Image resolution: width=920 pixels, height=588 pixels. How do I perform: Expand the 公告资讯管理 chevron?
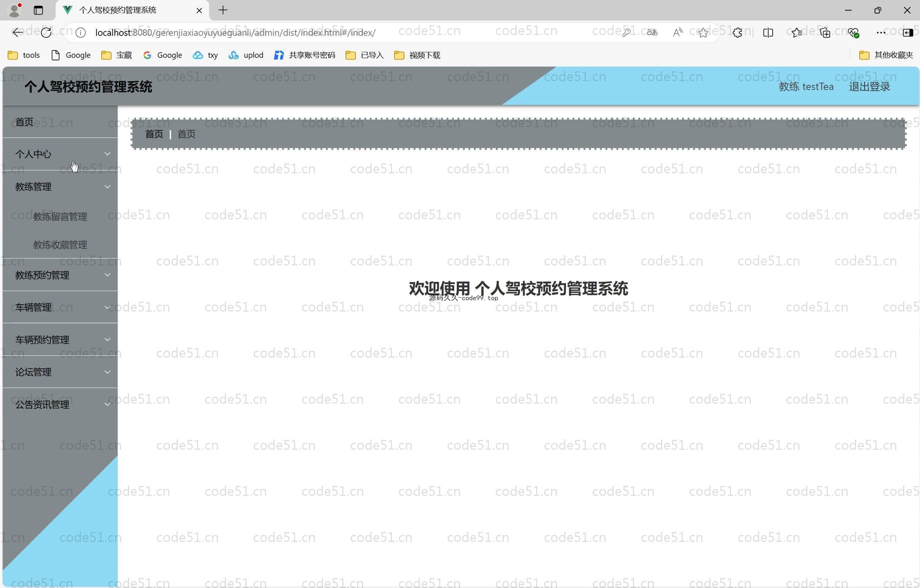pyautogui.click(x=108, y=404)
